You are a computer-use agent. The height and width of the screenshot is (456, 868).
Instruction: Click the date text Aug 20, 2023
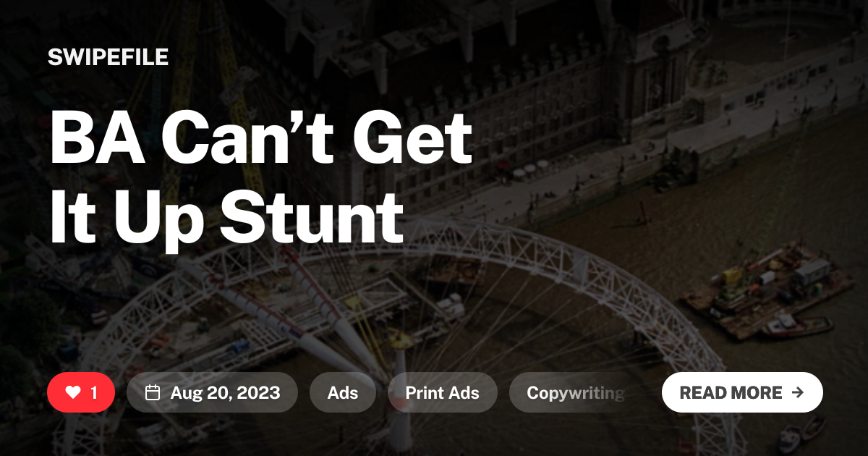pos(225,393)
